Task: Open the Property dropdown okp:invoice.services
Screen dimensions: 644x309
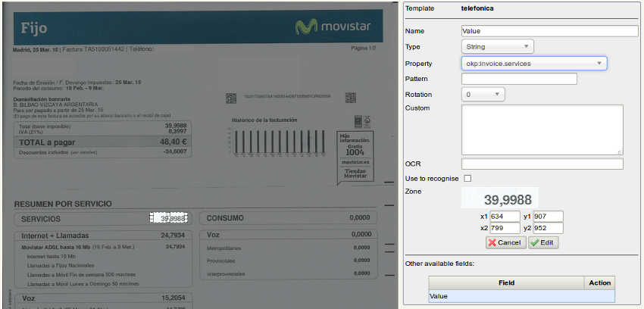Action: [534, 63]
